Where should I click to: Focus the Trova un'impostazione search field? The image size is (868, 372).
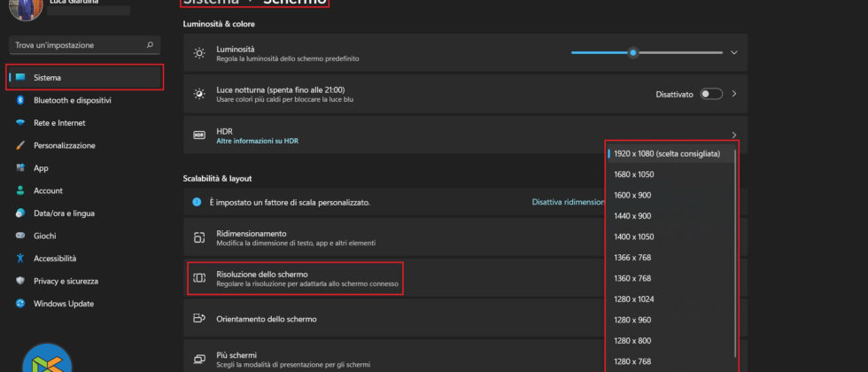coord(85,45)
